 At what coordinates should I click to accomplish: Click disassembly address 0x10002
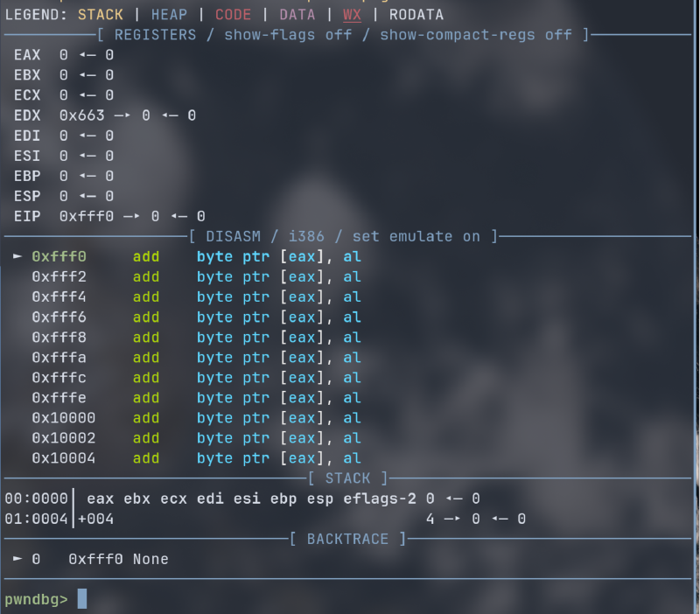tap(63, 438)
